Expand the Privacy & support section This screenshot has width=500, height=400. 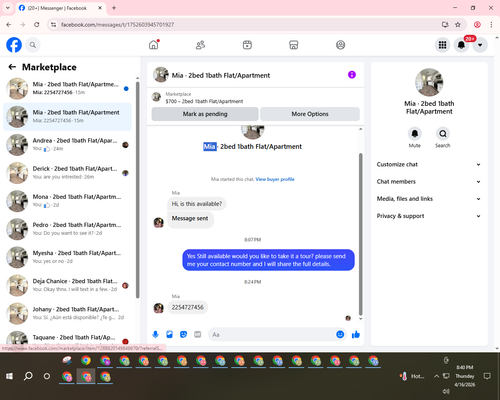[x=429, y=216]
